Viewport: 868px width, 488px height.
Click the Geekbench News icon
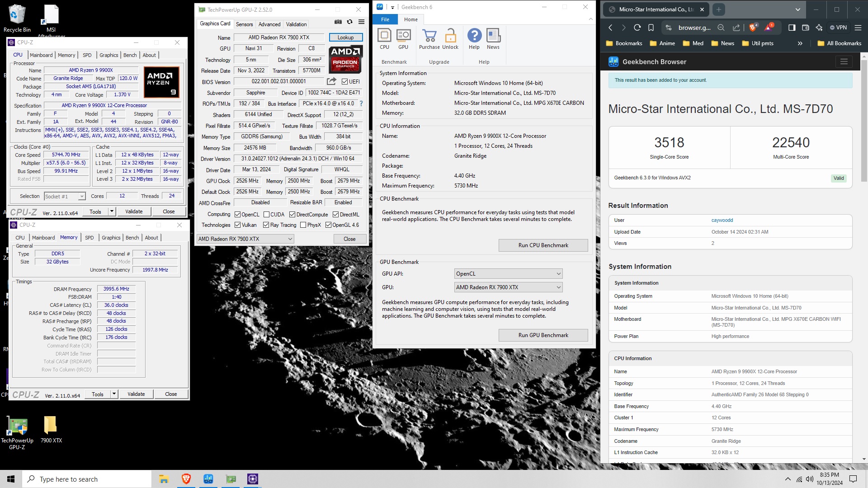point(493,39)
